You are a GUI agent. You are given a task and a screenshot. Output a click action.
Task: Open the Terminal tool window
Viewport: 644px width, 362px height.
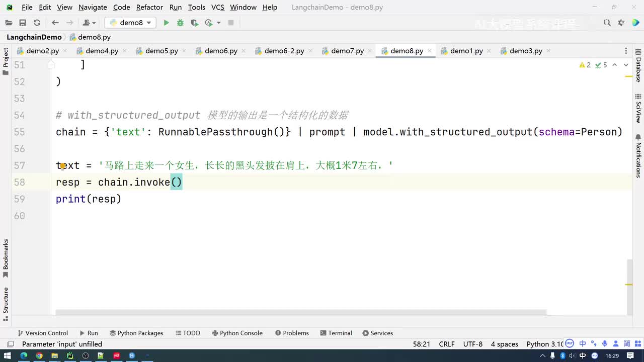pyautogui.click(x=336, y=333)
